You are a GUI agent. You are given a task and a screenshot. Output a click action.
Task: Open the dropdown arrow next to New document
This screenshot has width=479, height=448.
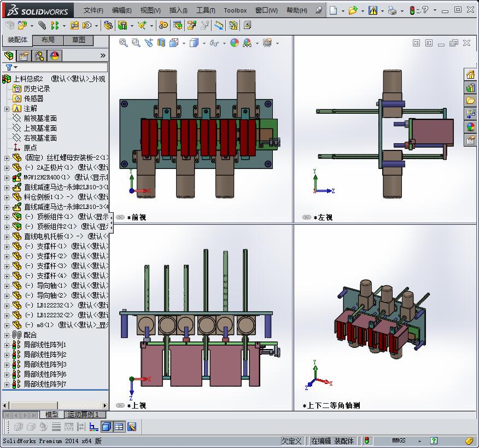343,11
